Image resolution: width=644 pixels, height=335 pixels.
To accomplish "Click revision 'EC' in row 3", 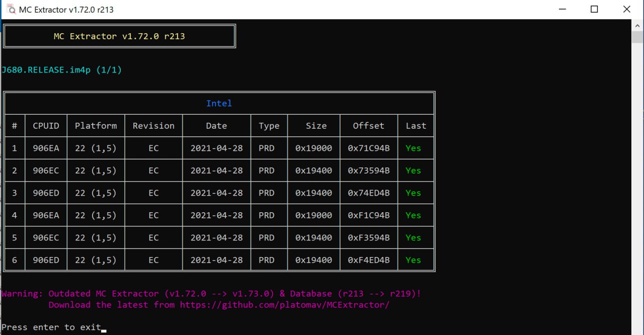I will pyautogui.click(x=153, y=193).
